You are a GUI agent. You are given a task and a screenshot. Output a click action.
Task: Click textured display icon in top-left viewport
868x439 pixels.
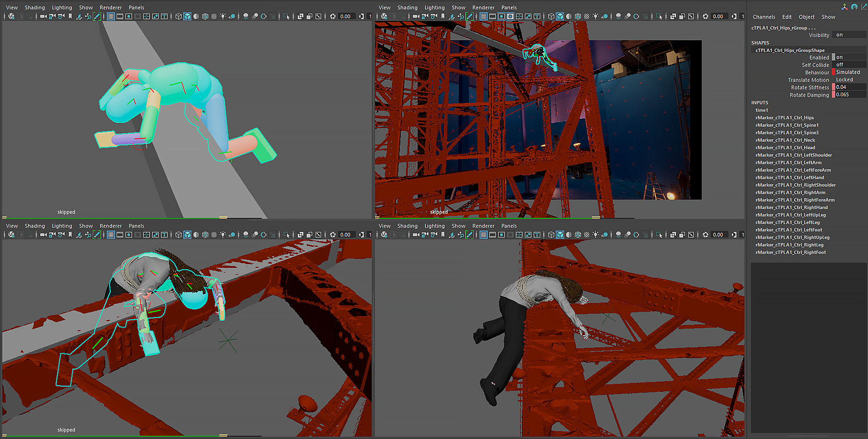click(214, 16)
